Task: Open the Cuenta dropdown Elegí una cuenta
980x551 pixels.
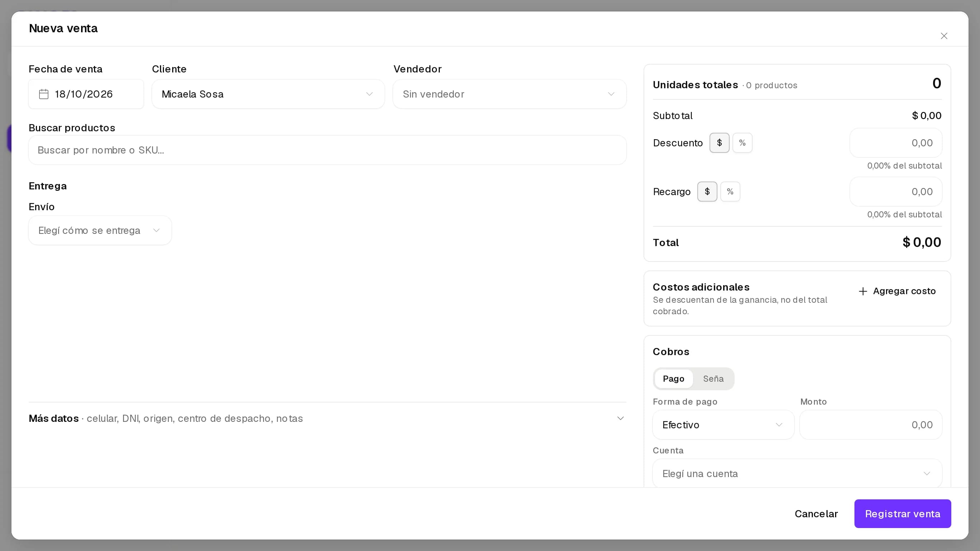Action: point(797,474)
